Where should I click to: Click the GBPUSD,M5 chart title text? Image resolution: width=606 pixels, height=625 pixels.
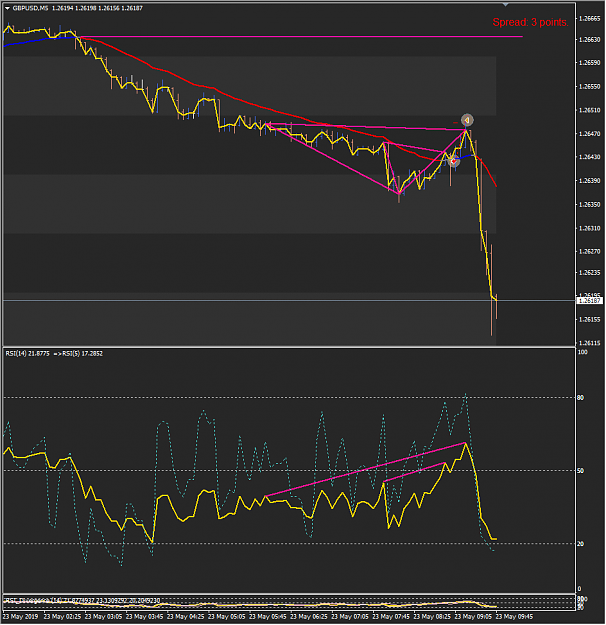[x=30, y=8]
